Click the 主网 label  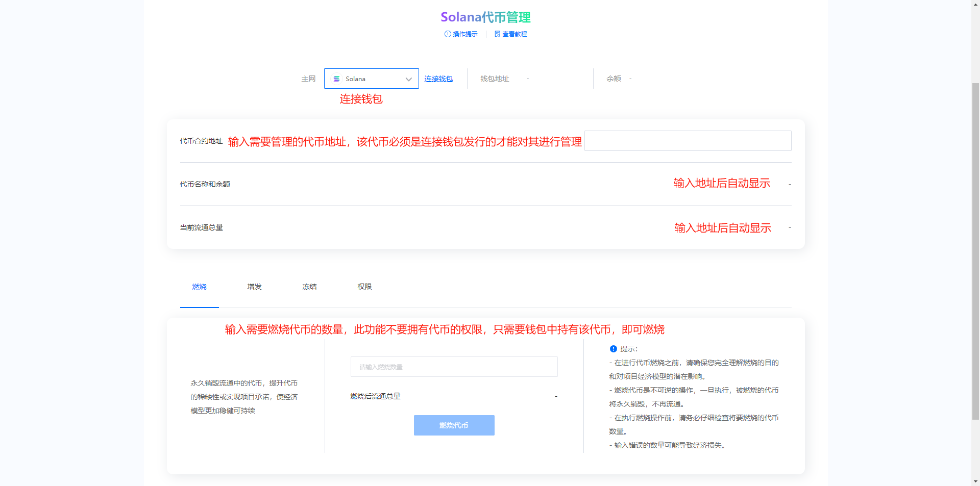[308, 79]
